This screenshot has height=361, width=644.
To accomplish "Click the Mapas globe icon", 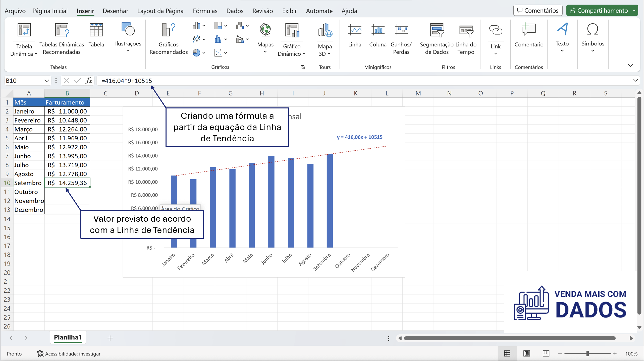I will (x=265, y=30).
